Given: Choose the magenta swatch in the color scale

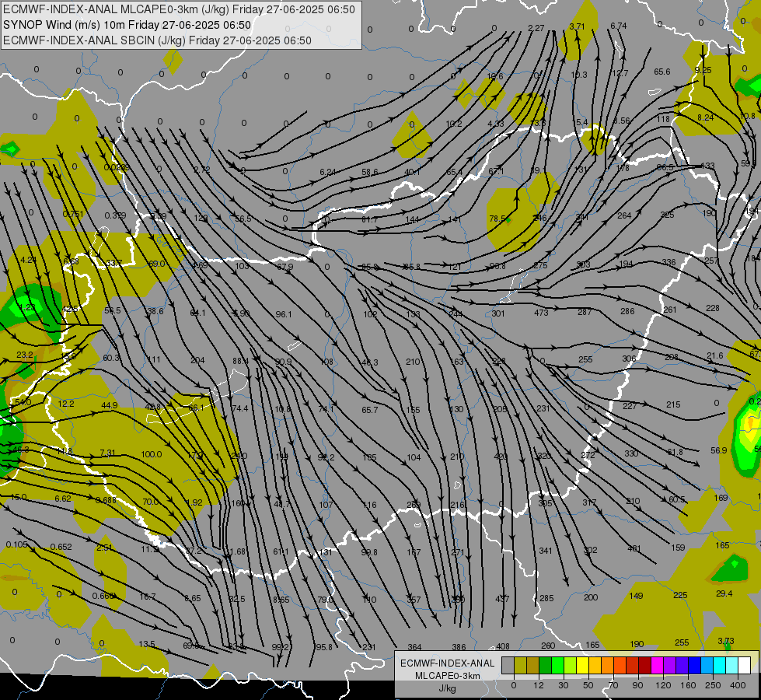Looking at the screenshot, I should point(658,665).
